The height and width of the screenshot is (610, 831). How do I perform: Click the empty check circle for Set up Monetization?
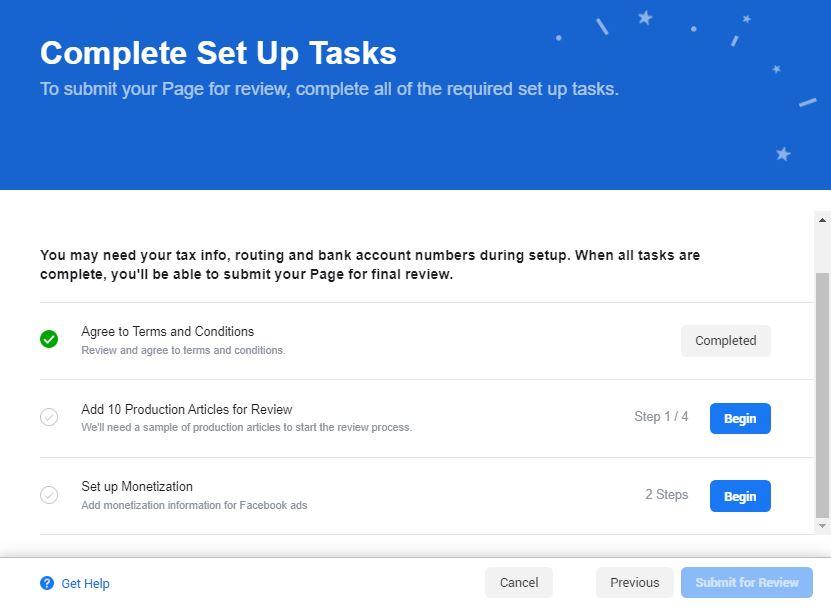click(x=49, y=495)
